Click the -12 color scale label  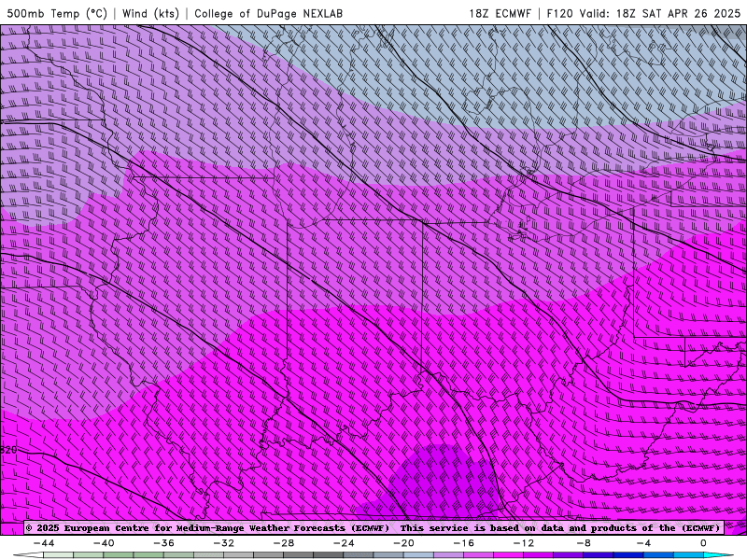tap(524, 543)
